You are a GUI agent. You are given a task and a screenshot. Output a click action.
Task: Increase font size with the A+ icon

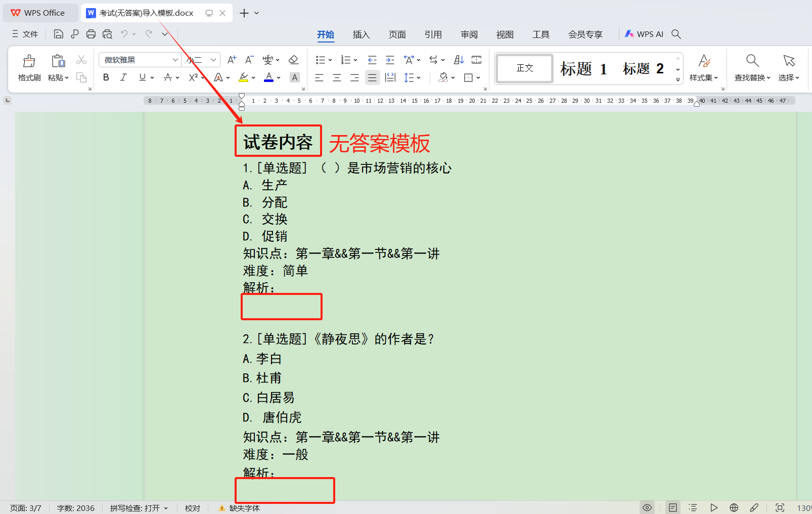[x=232, y=60]
